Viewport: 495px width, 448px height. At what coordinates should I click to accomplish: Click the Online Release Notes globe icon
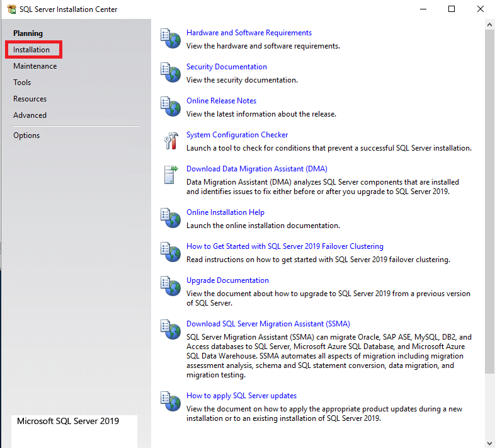pos(171,106)
